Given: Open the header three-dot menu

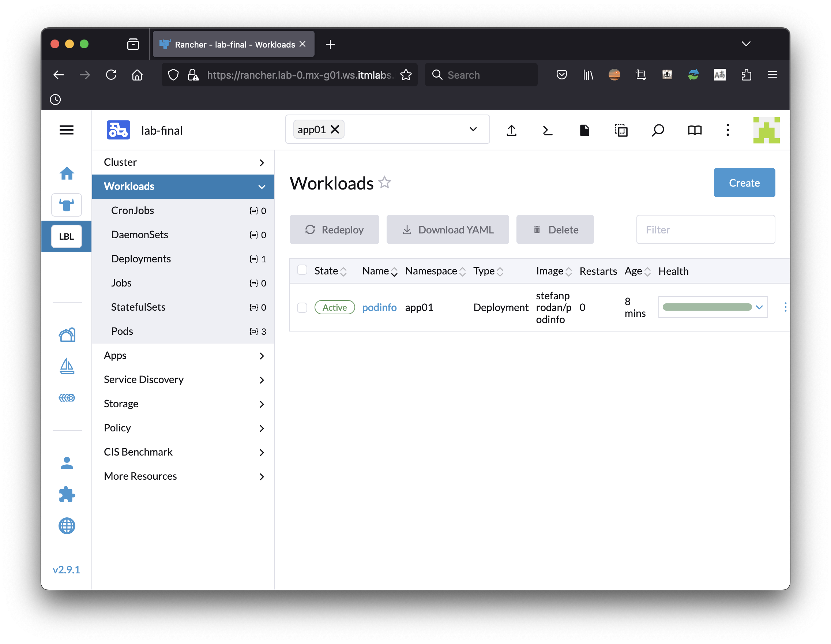Looking at the screenshot, I should point(728,130).
